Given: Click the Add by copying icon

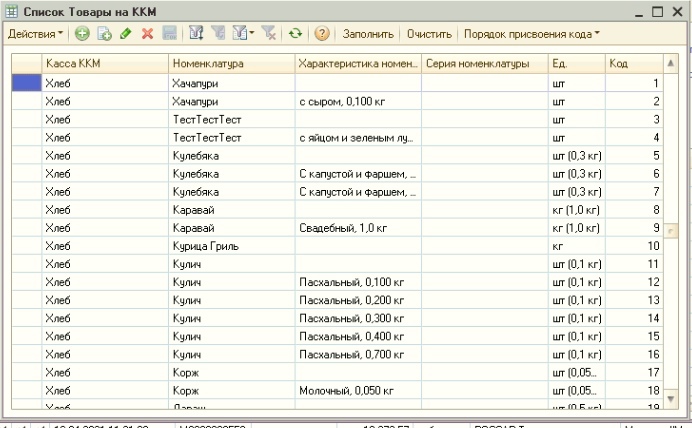Looking at the screenshot, I should pos(103,34).
